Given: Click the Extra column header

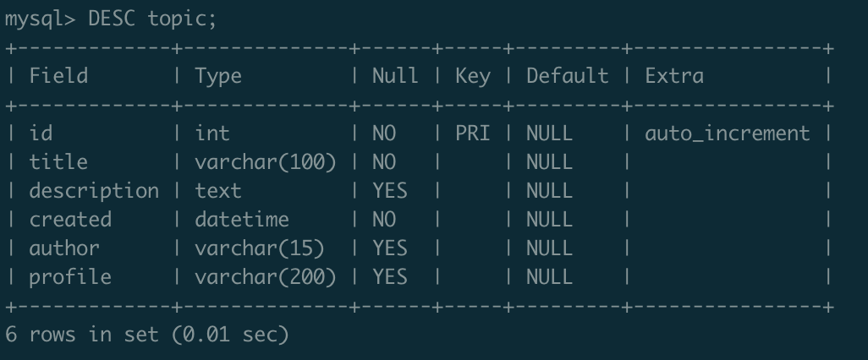Looking at the screenshot, I should pos(674,76).
